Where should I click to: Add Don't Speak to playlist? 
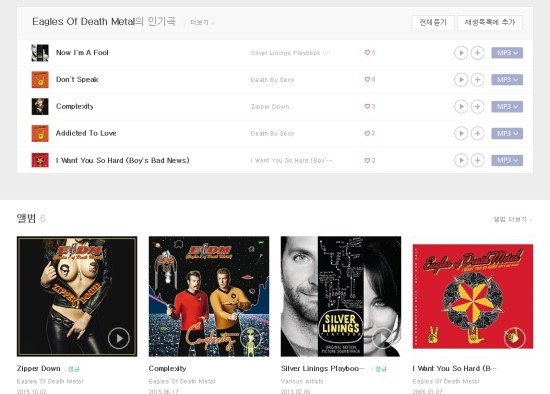tap(477, 80)
